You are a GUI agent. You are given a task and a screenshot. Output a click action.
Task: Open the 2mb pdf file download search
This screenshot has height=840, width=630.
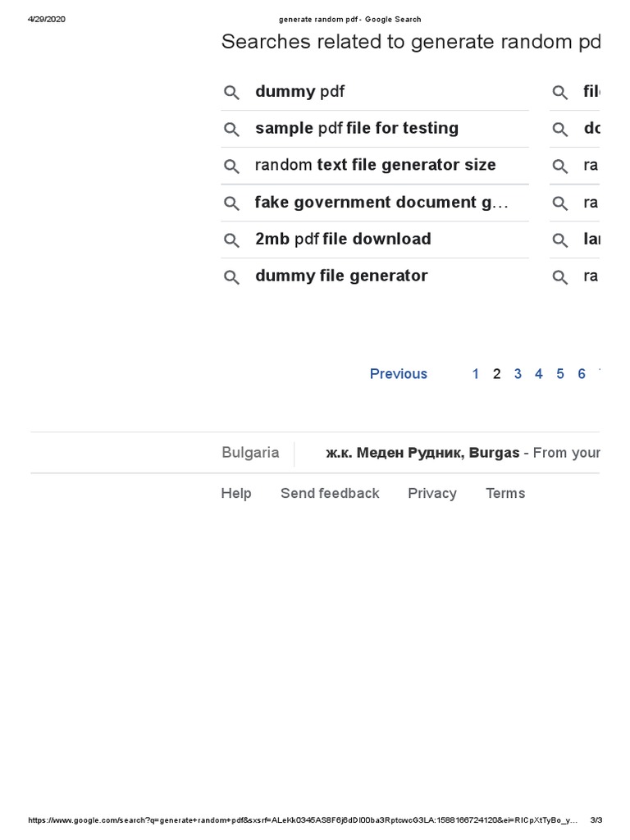pos(343,240)
